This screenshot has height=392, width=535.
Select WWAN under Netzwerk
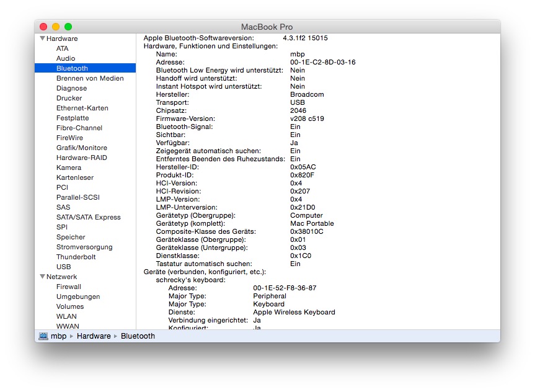click(68, 326)
